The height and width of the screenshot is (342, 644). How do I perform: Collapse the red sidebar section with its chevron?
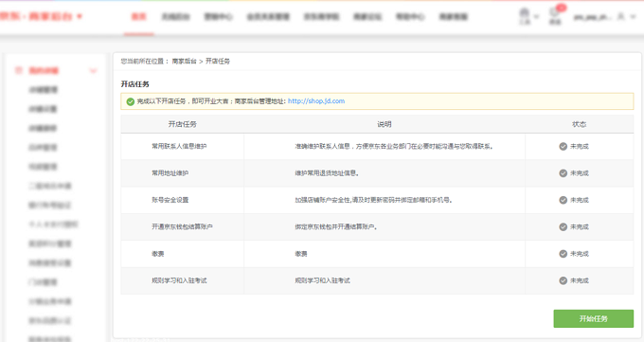[93, 71]
